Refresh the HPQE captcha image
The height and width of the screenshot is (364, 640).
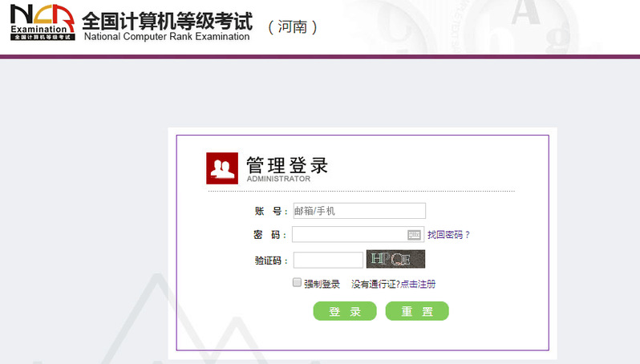coord(395,259)
